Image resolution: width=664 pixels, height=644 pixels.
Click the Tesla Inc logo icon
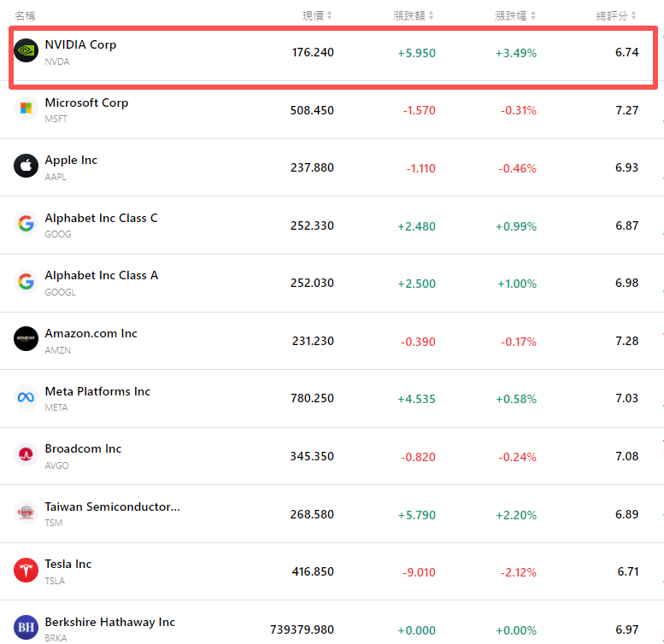[x=26, y=570]
